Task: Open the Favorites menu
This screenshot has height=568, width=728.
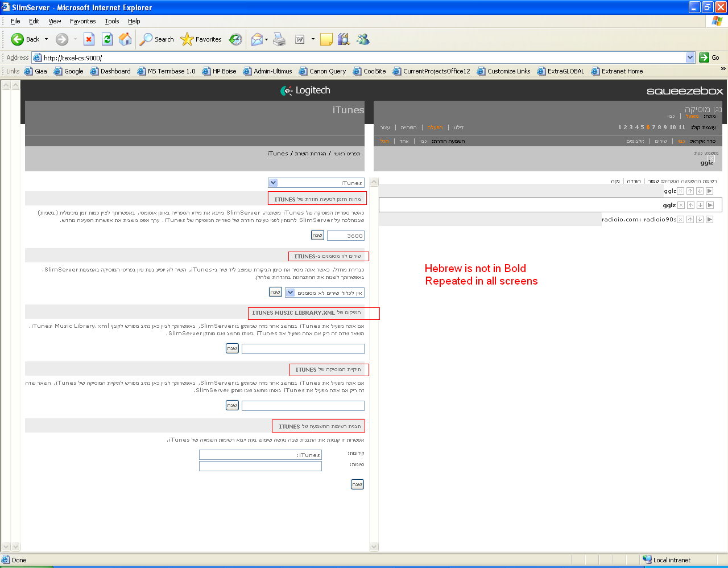Action: pyautogui.click(x=82, y=21)
